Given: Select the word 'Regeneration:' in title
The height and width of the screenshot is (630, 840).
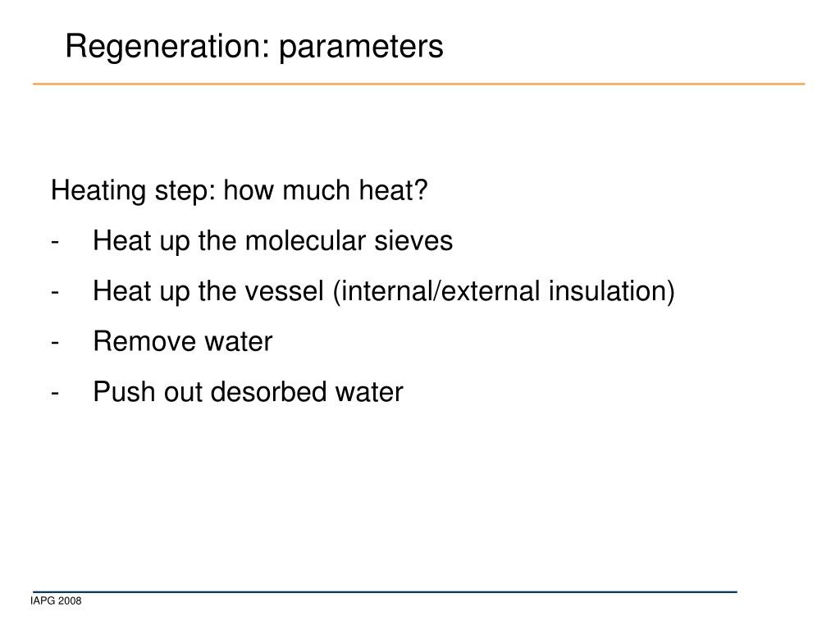Looking at the screenshot, I should tap(167, 47).
